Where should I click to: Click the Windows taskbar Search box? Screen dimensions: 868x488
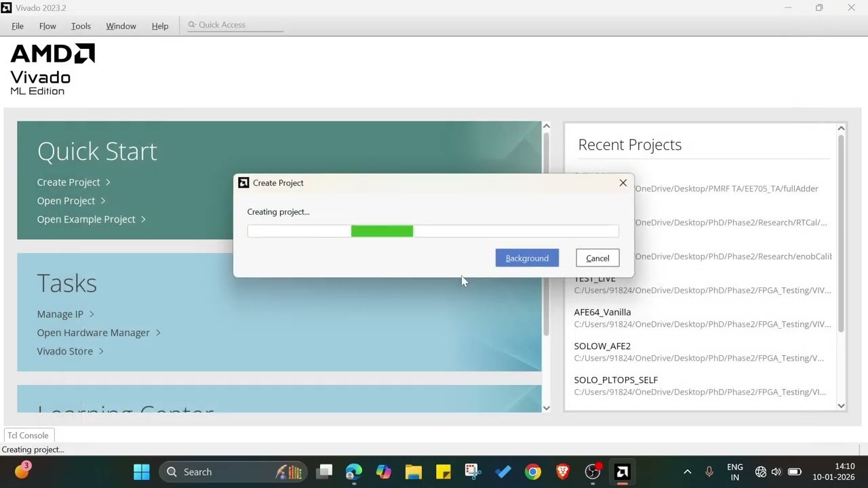(233, 472)
